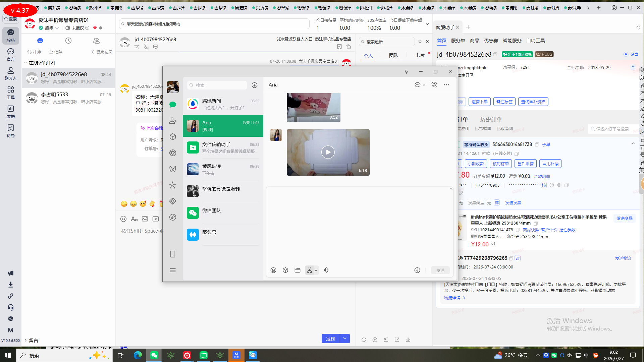Open WeChat from the Windows taskbar
Viewport: 644px width, 362px height.
tap(154, 355)
